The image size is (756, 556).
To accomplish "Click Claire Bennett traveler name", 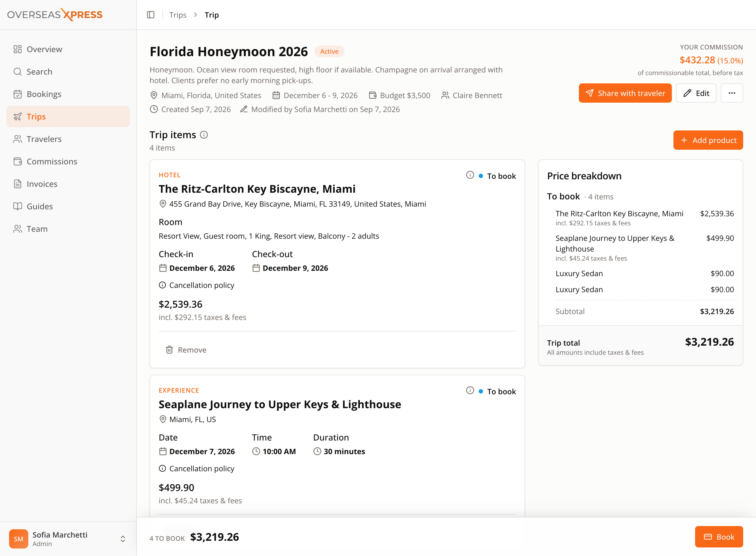I will [x=477, y=95].
